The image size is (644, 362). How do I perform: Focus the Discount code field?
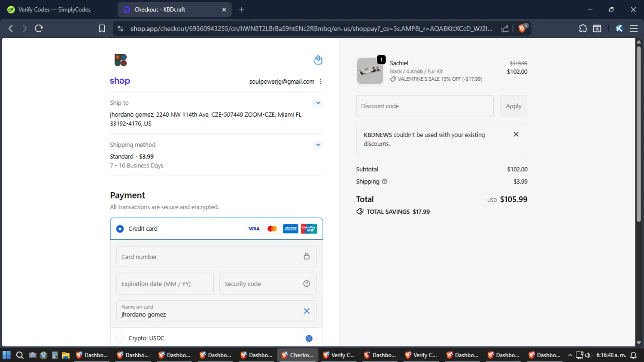(425, 106)
